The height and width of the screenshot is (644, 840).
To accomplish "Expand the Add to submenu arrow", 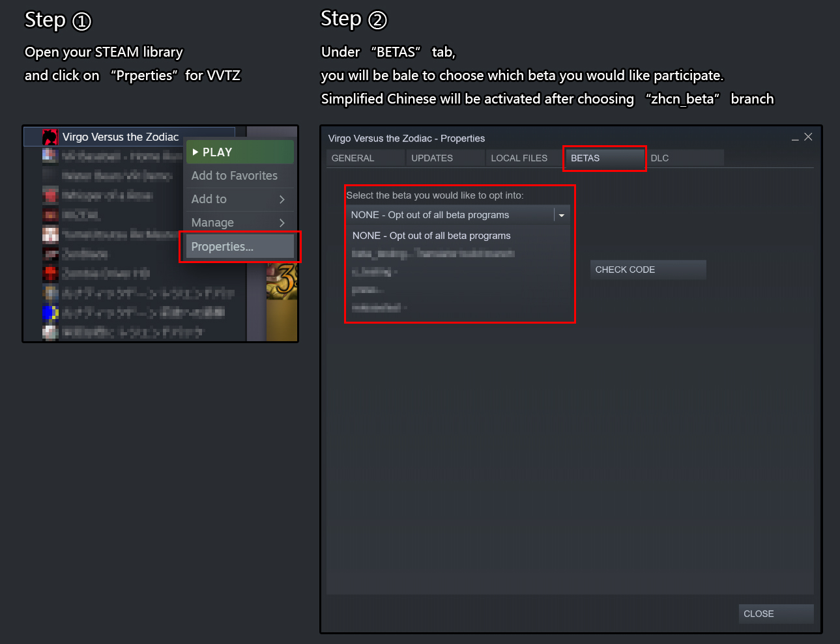I will [282, 199].
